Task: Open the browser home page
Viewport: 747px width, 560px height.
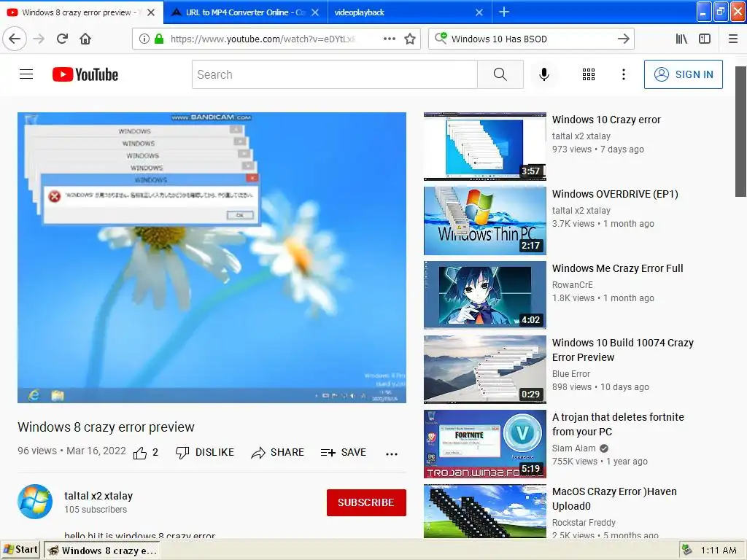Action: click(x=85, y=39)
